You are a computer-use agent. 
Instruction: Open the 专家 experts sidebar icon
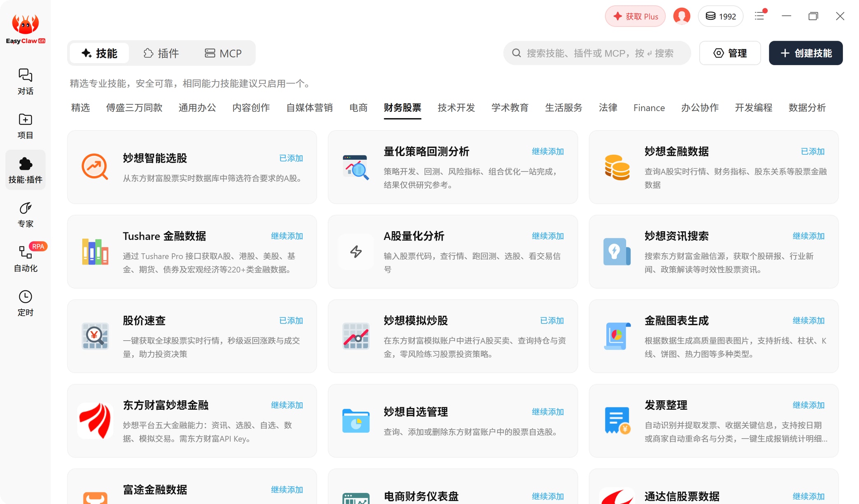click(25, 214)
